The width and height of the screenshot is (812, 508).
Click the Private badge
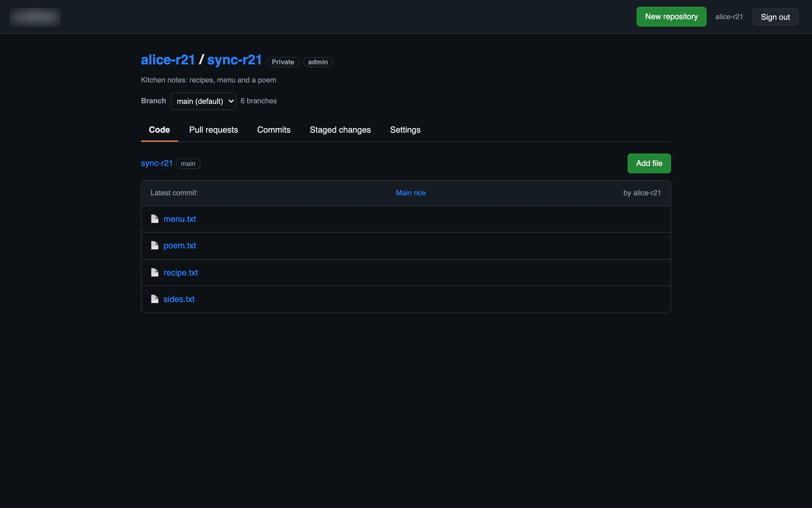(283, 62)
